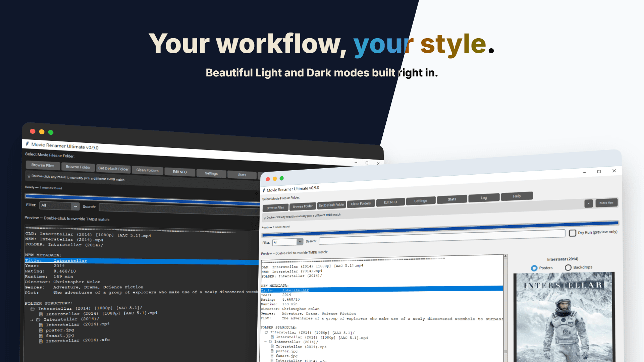Click file icon next to fanart.jpg in dark window
This screenshot has width=644, height=362.
point(41,336)
